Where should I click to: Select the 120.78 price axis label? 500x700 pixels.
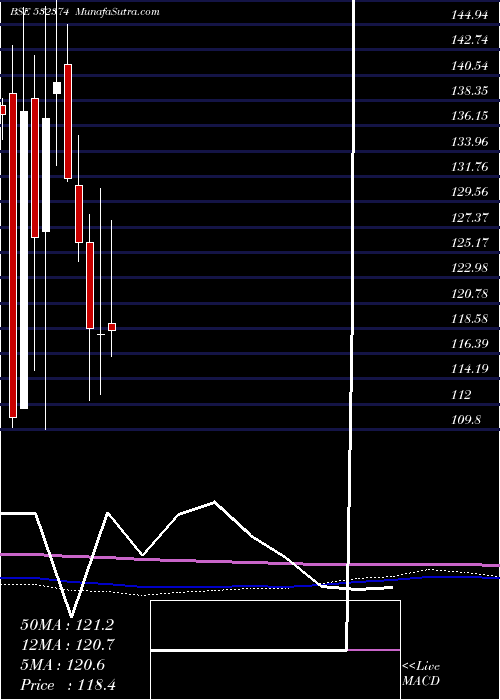(469, 294)
